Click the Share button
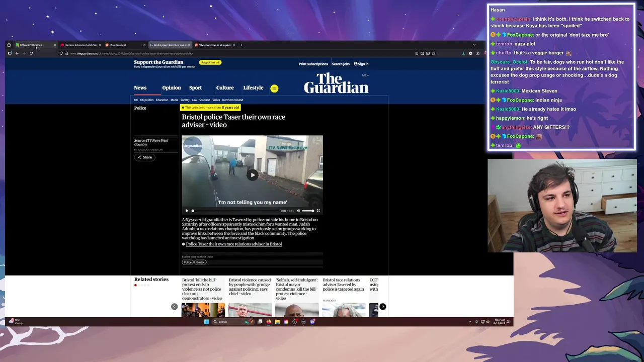Image resolution: width=644 pixels, height=362 pixels. (144, 157)
